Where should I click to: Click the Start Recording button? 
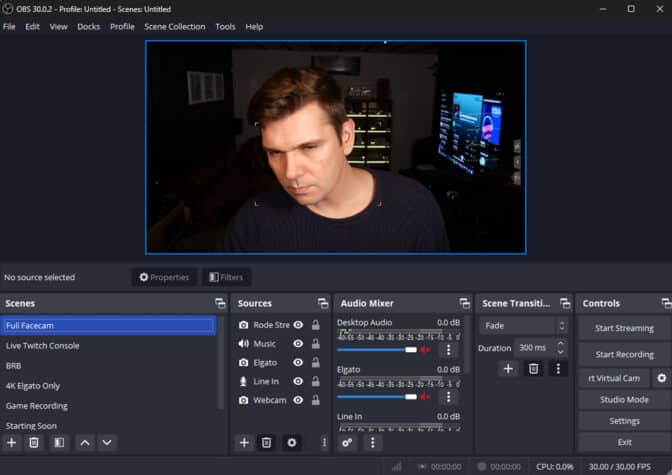tap(624, 354)
